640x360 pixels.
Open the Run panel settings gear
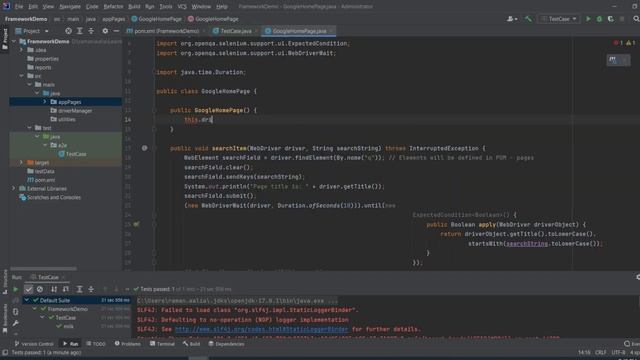tap(638, 277)
